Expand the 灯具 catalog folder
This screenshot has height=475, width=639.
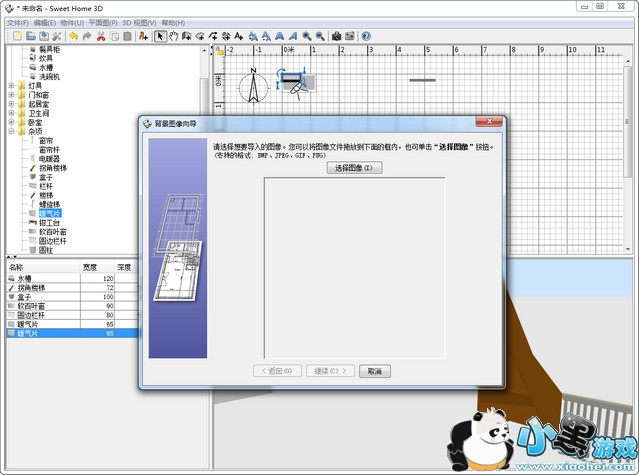point(11,86)
